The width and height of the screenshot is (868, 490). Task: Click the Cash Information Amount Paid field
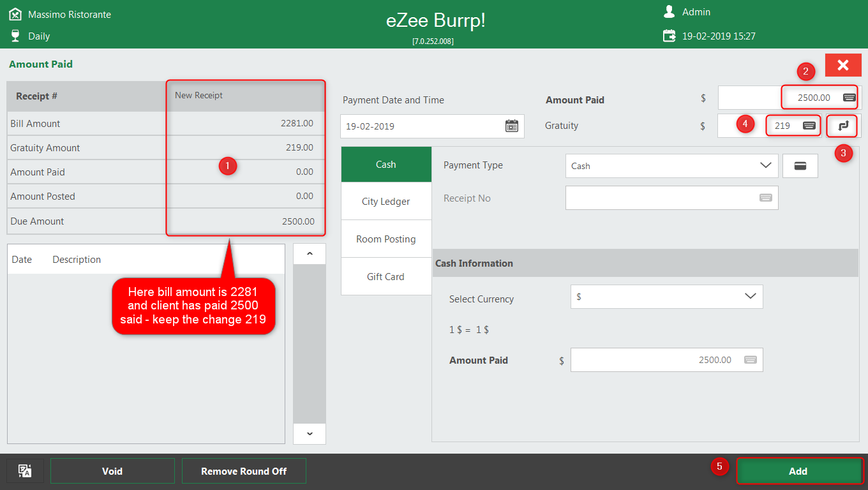[x=666, y=360]
